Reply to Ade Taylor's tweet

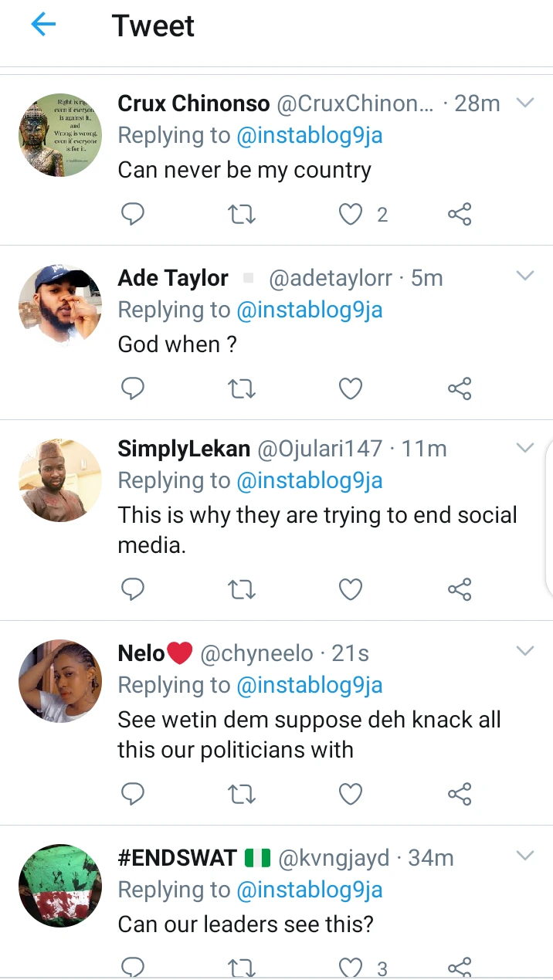[x=133, y=388]
